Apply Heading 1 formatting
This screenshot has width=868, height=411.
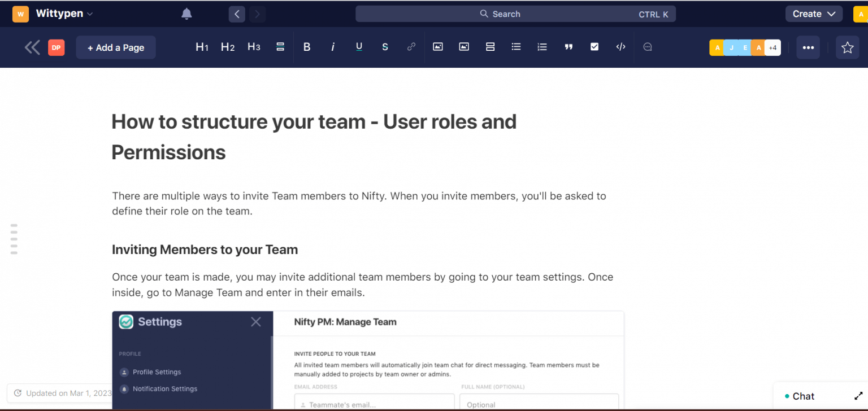click(x=202, y=47)
